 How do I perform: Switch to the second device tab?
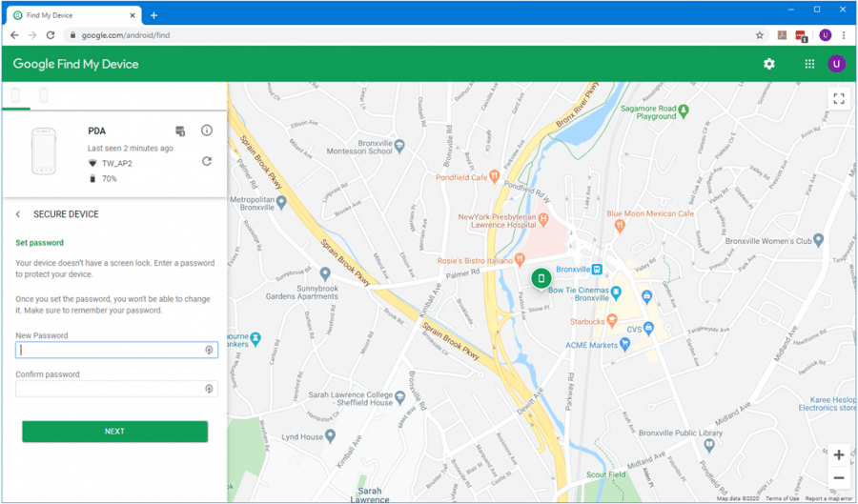coord(44,95)
